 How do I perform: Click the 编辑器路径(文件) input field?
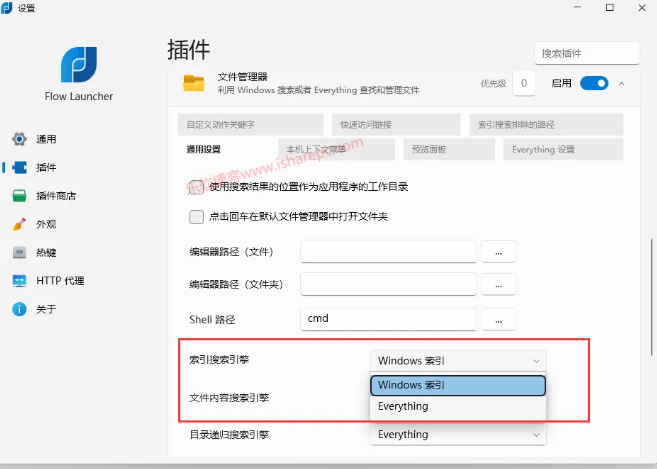[388, 251]
